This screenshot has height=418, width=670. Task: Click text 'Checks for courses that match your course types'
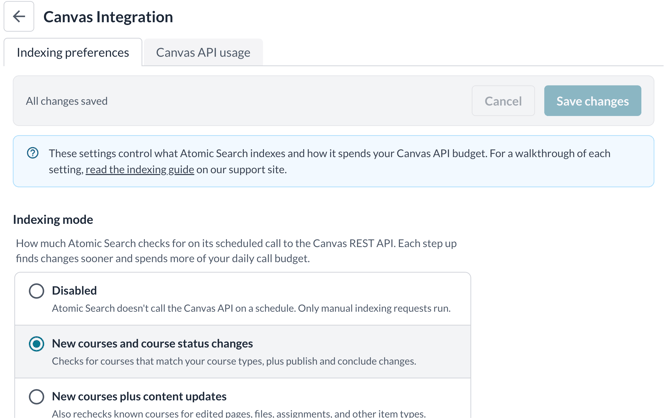click(x=157, y=361)
